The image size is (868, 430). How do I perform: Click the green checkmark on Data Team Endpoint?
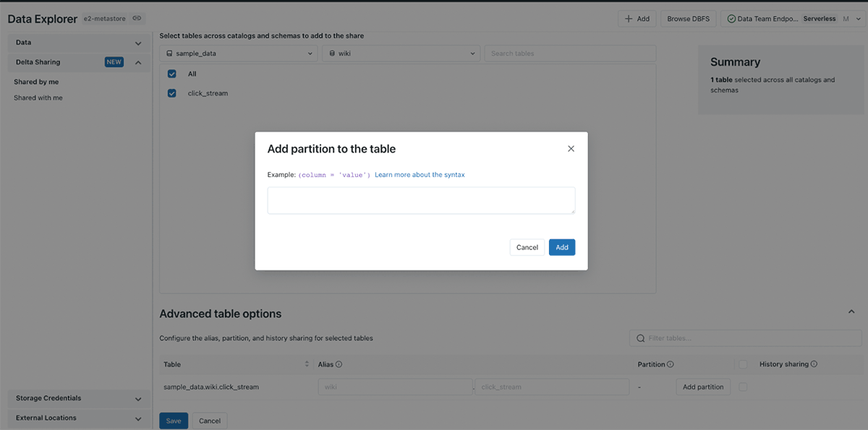point(732,18)
